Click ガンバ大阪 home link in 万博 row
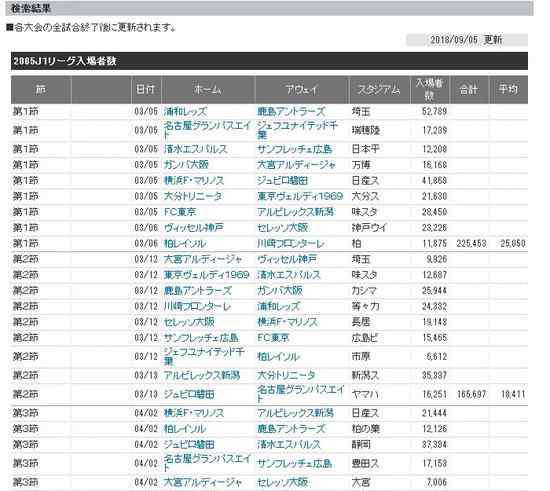 pyautogui.click(x=186, y=164)
